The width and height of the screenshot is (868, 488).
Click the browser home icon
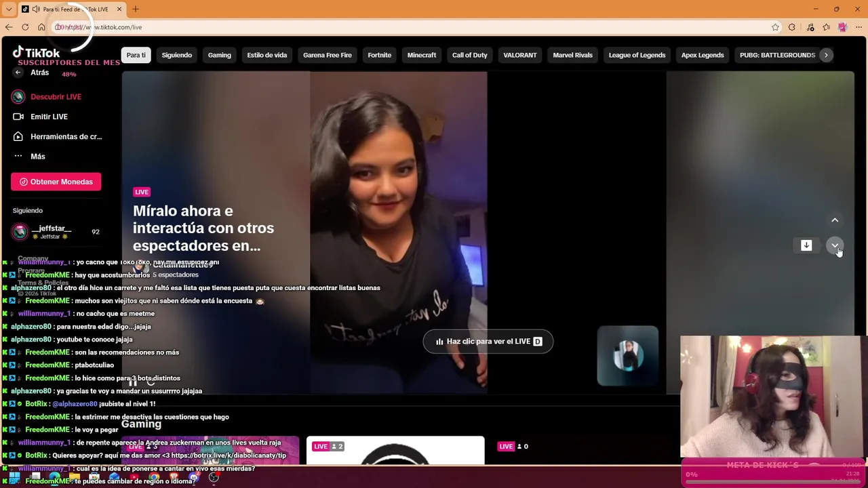pyautogui.click(x=41, y=27)
